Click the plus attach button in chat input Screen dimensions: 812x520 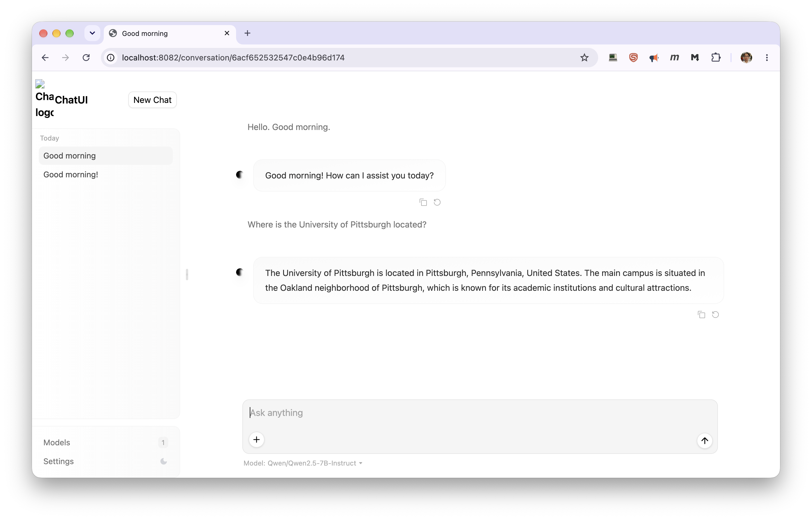pos(257,440)
